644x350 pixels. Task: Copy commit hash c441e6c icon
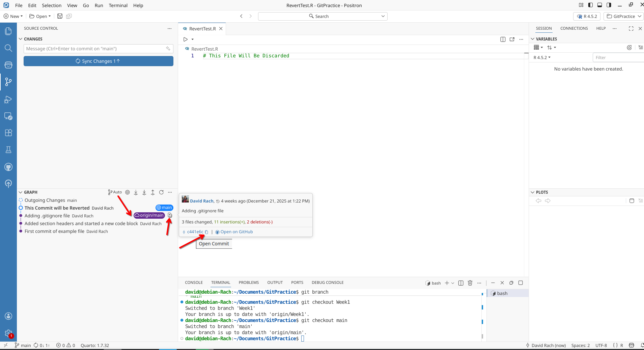(x=206, y=232)
